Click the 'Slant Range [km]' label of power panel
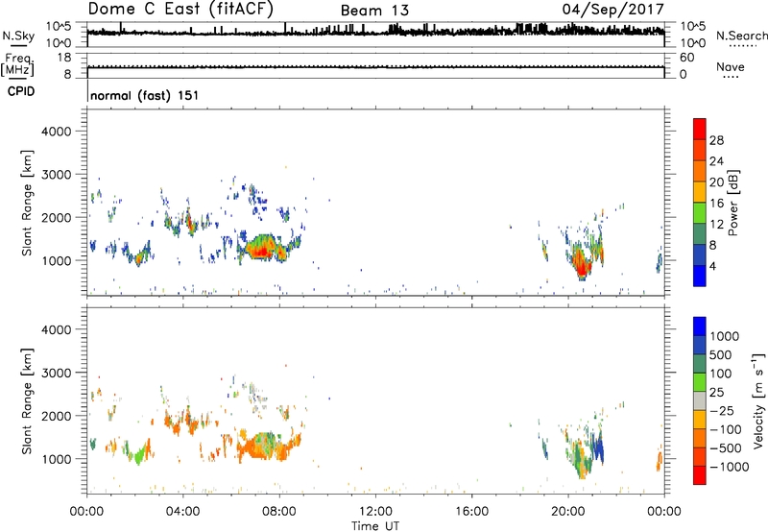Screen dimensions: 768x532 point(27,203)
